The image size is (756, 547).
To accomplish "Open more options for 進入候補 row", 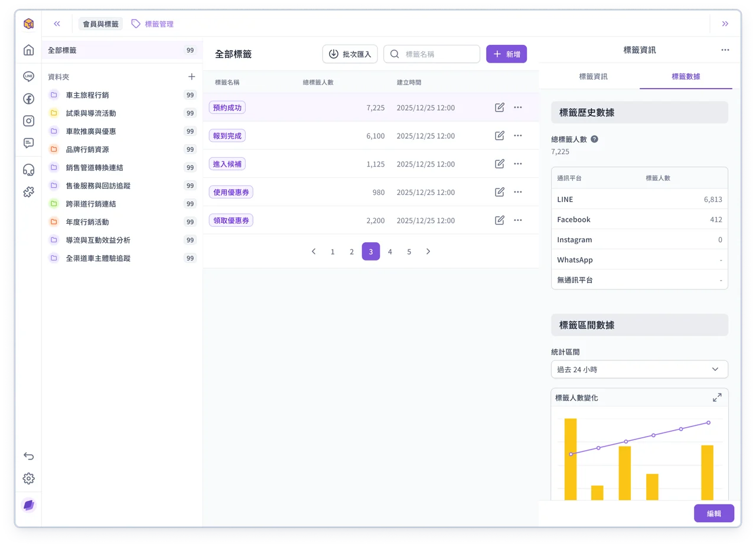I will (x=518, y=164).
